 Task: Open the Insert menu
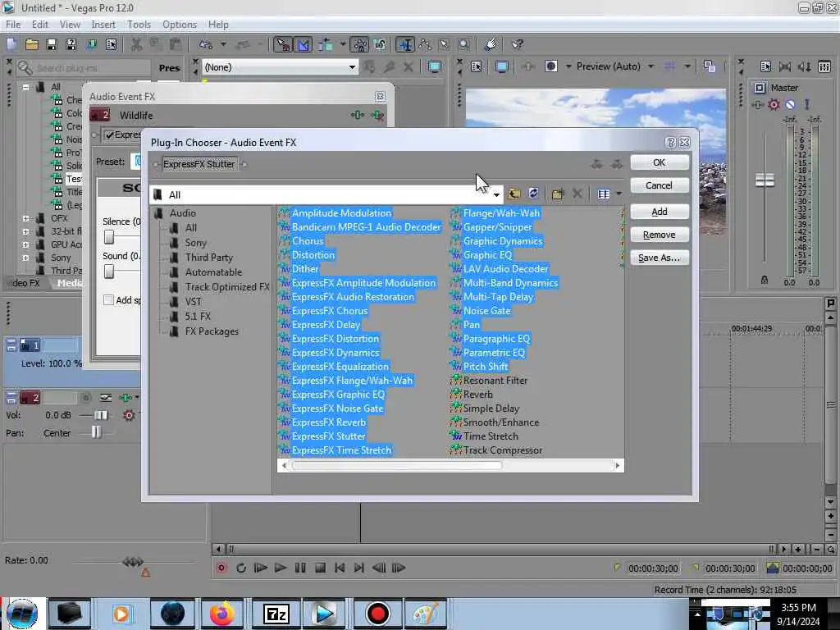pos(103,25)
